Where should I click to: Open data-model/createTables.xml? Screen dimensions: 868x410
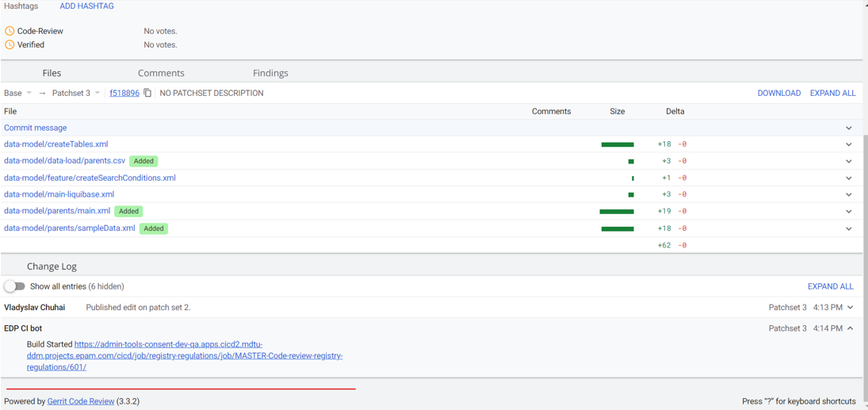tap(56, 144)
